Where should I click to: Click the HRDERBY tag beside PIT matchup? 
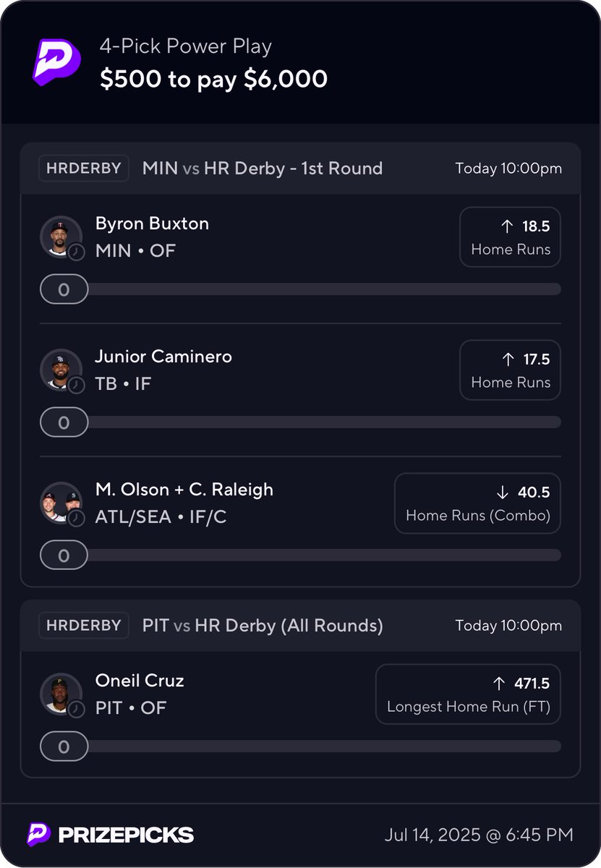84,625
